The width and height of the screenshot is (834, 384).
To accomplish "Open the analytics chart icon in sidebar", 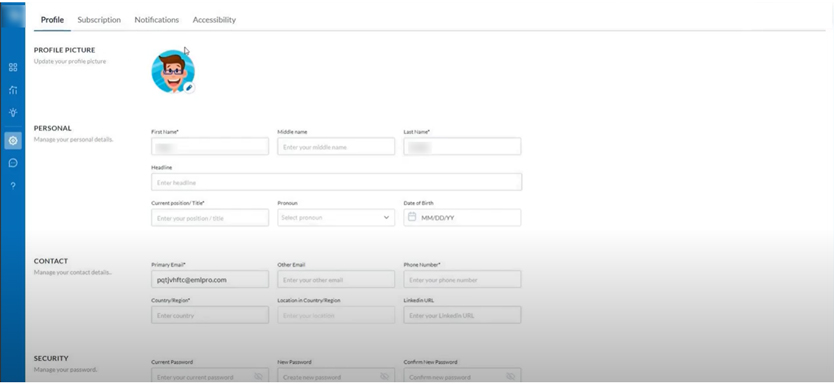I will pos(13,90).
